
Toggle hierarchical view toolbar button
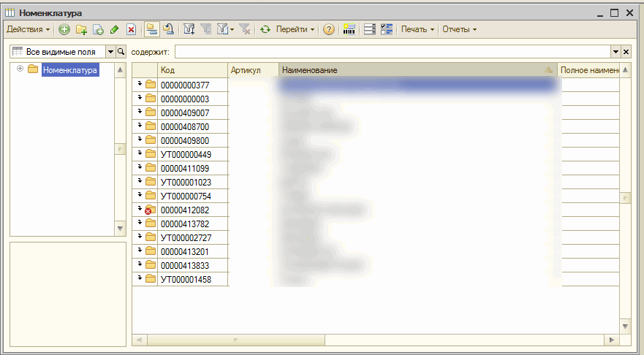pos(151,30)
